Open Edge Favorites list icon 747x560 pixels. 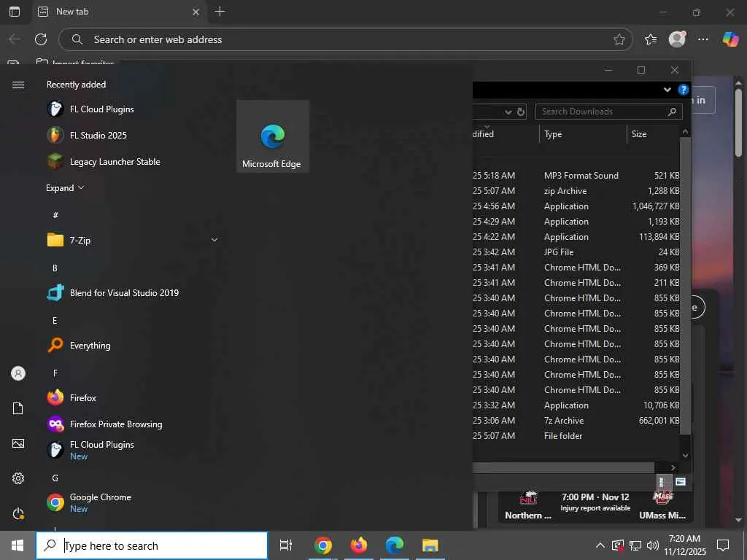point(650,39)
